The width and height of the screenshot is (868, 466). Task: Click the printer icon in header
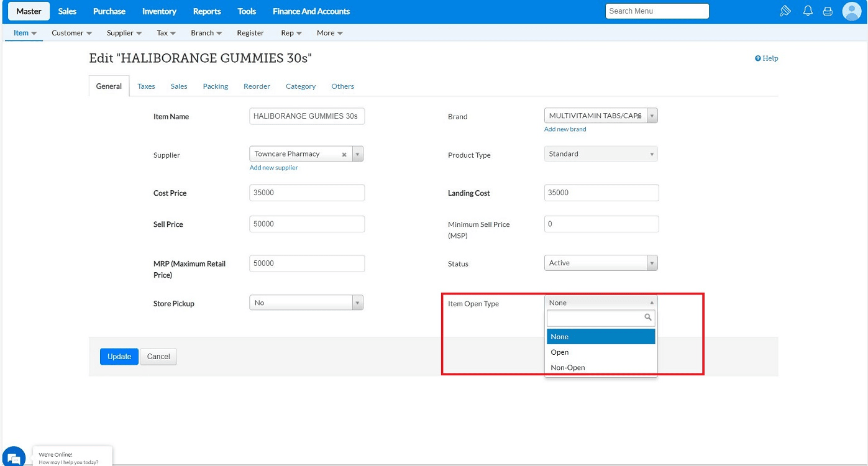pos(827,11)
